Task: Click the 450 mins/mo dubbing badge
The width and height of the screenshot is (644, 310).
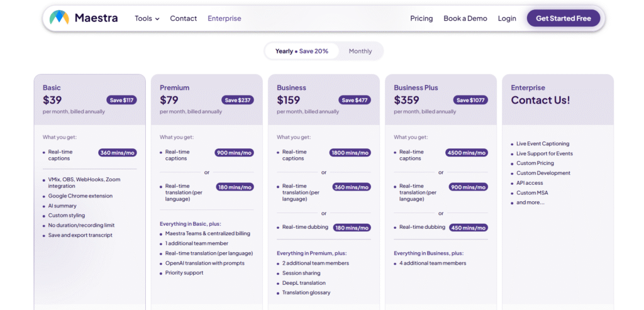Action: (469, 228)
